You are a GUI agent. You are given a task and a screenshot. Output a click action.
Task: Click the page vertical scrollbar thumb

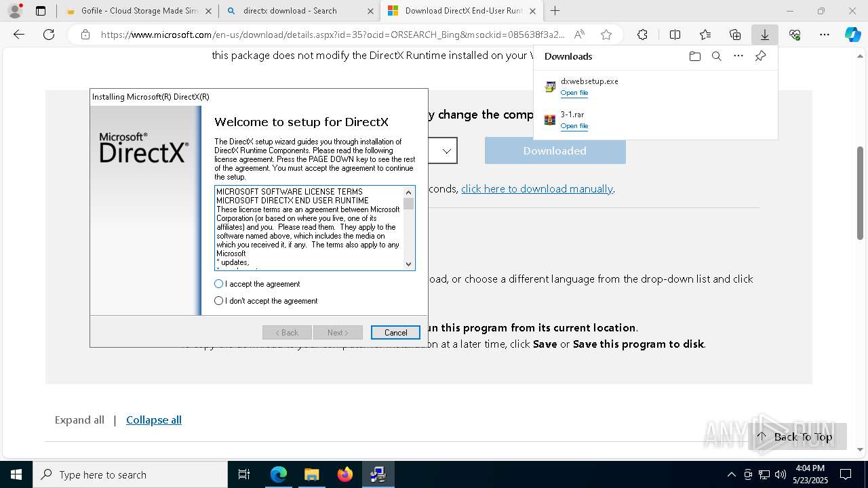[861, 192]
